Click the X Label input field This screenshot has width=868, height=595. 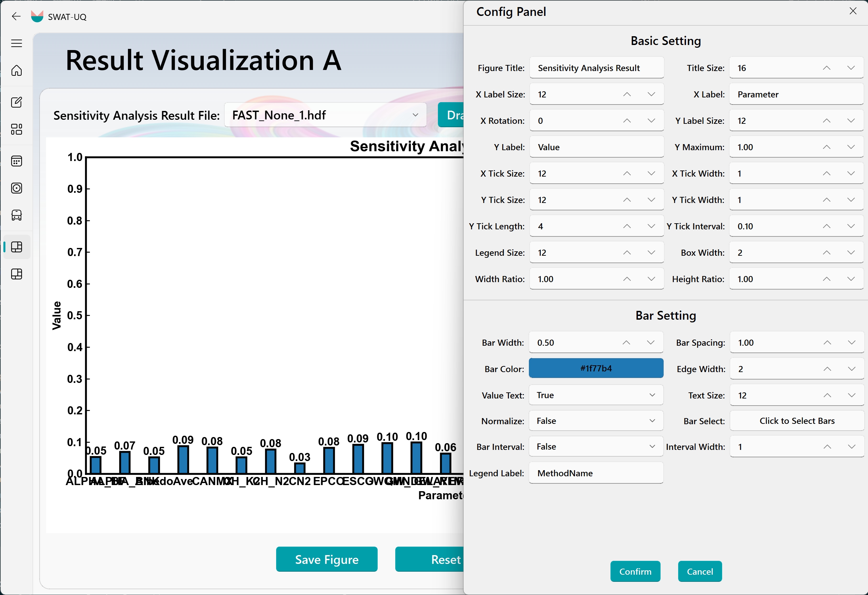pos(796,94)
